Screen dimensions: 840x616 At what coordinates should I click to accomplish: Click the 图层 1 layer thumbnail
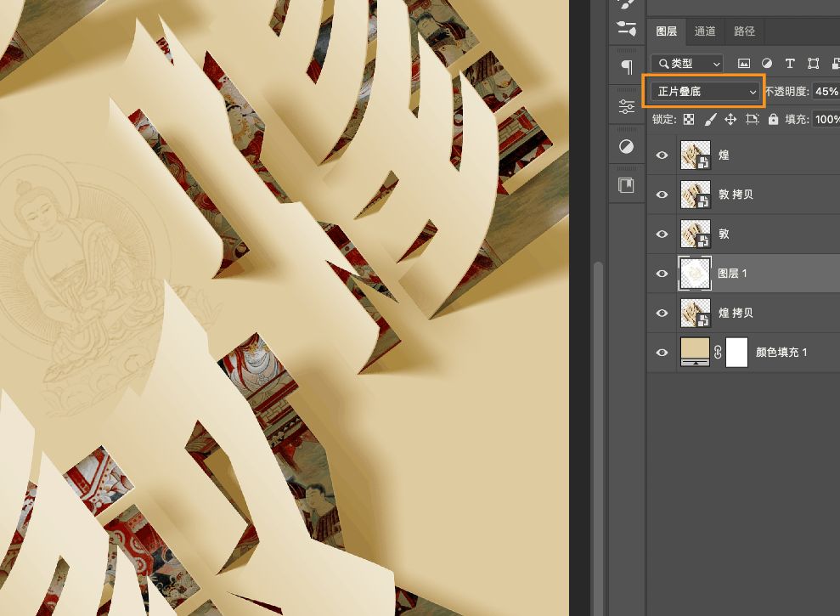[x=696, y=274]
